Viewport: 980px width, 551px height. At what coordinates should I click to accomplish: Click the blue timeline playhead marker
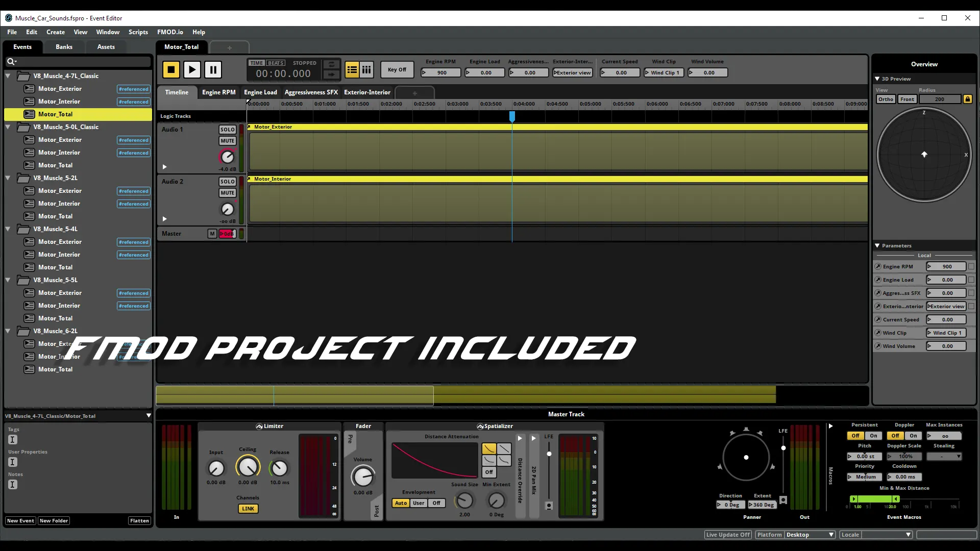click(512, 117)
